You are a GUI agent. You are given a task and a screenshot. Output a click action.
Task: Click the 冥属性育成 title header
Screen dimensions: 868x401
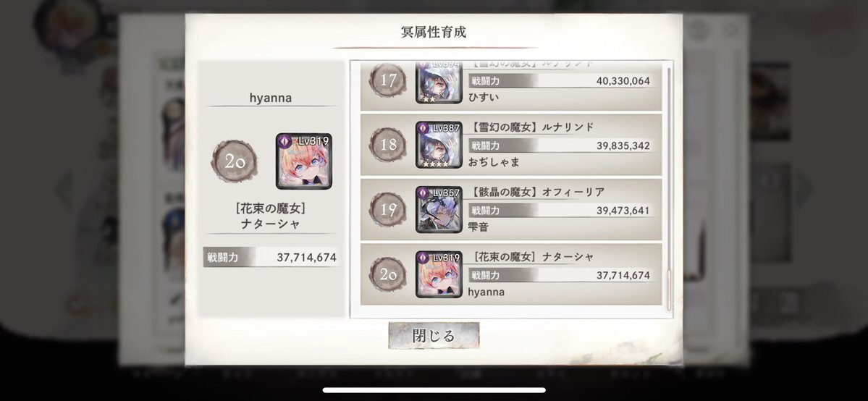pos(434,32)
